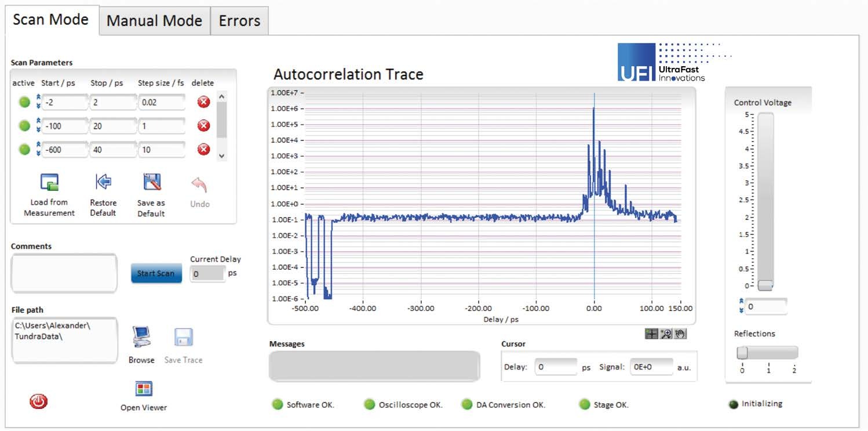Click the Browse computer icon
868x431 pixels.
tap(141, 337)
